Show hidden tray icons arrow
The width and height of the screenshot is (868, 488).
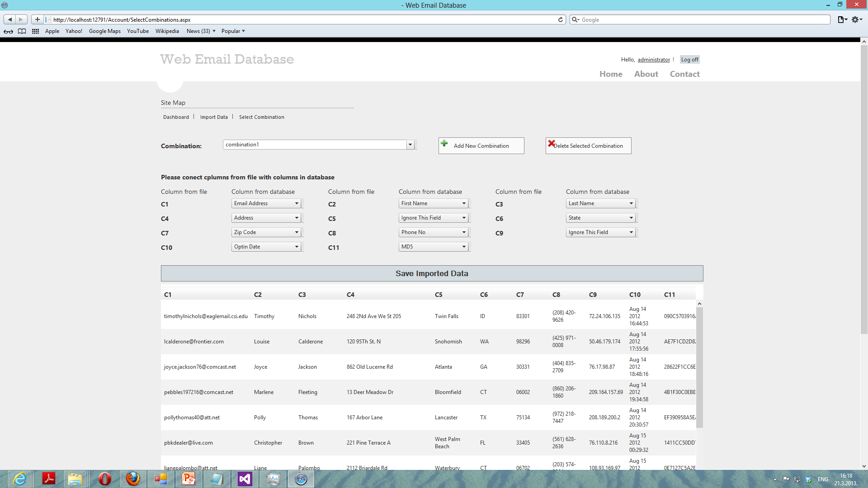pyautogui.click(x=775, y=479)
